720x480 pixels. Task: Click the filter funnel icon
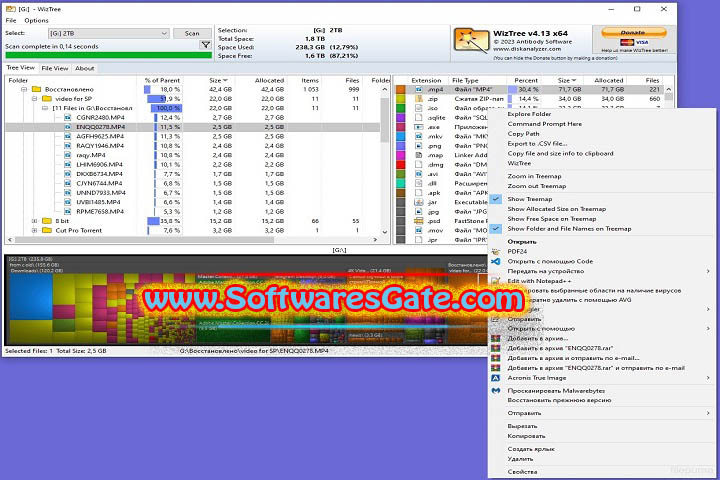[x=206, y=45]
